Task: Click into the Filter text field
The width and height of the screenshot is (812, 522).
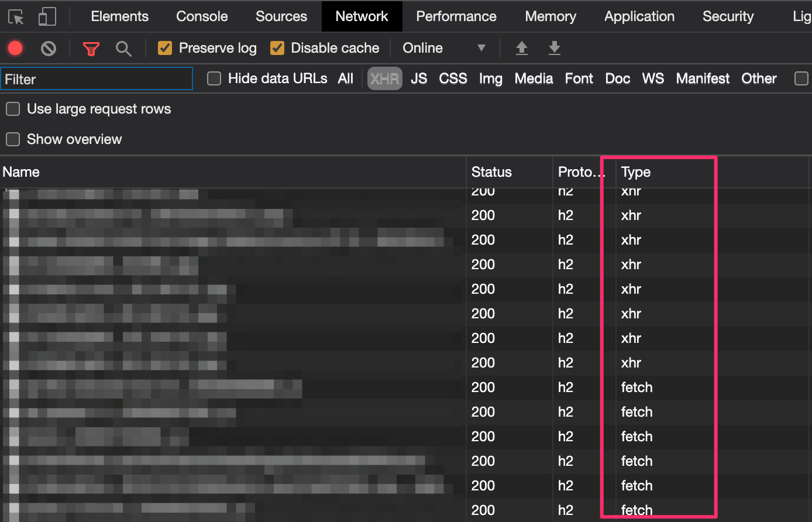Action: coord(97,79)
